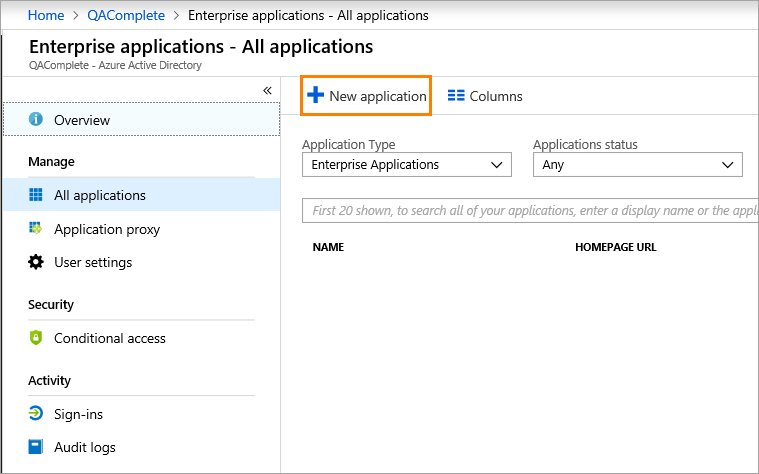Go to Home in the breadcrumb
Viewport: 759px width, 474px height.
(x=46, y=15)
